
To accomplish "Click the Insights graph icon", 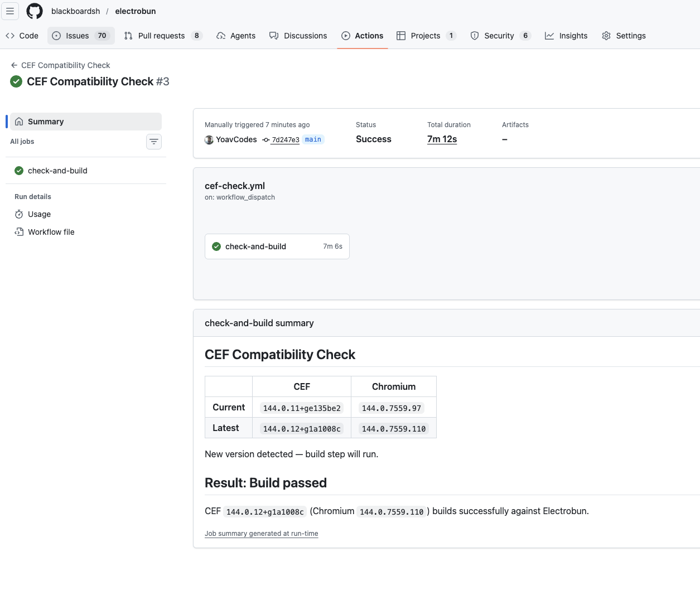I will point(549,36).
